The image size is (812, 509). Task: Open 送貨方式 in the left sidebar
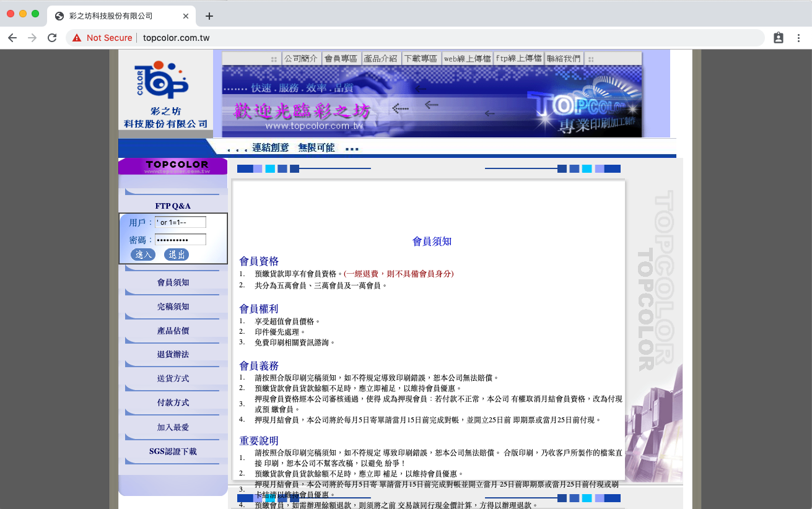(173, 378)
